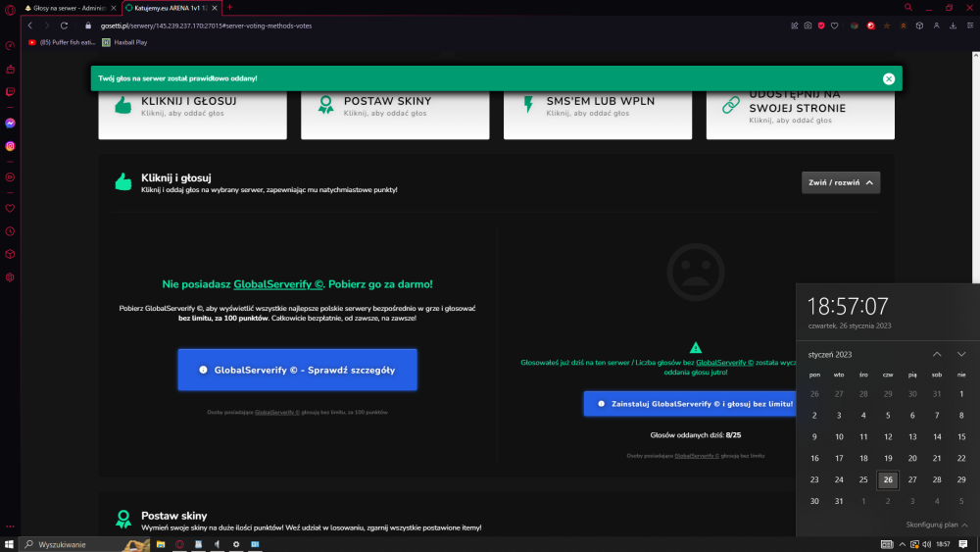The image size is (980, 552).
Task: Go to next month in calendar
Action: [961, 355]
